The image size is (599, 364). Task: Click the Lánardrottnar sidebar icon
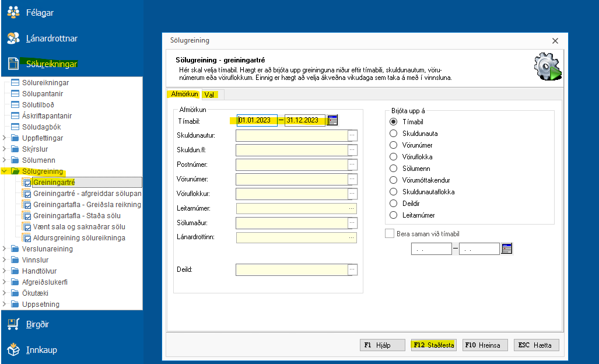(13, 38)
